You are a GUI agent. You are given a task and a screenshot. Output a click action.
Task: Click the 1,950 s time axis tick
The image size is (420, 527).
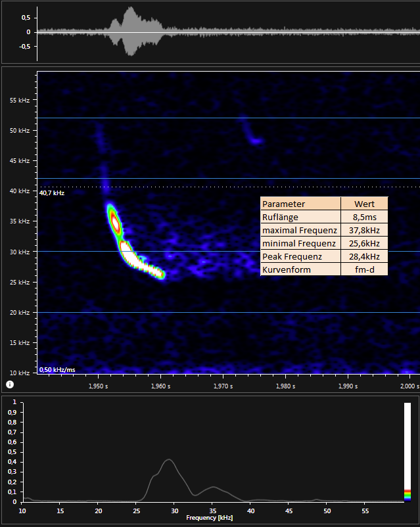[97, 386]
